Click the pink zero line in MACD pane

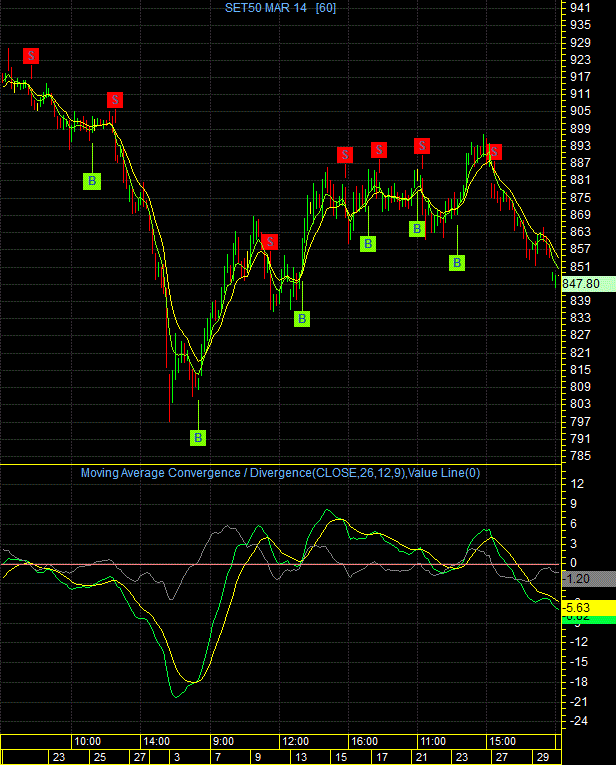[x=280, y=564]
